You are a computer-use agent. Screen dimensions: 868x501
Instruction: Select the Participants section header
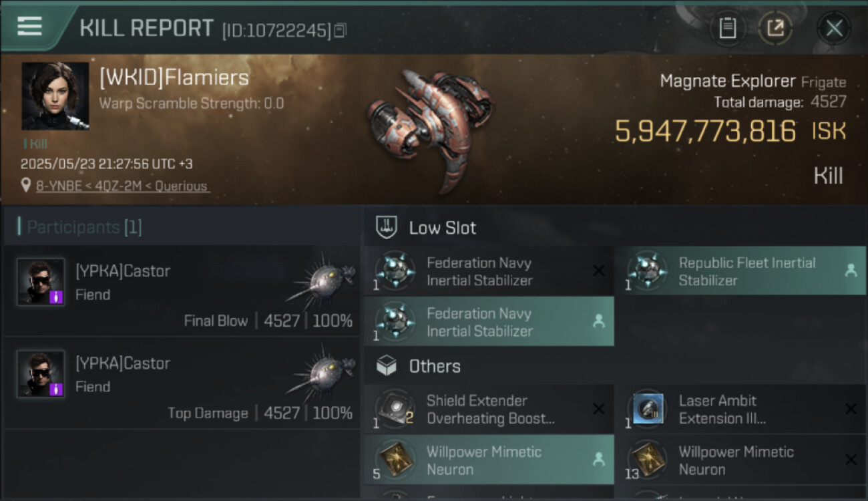point(84,227)
